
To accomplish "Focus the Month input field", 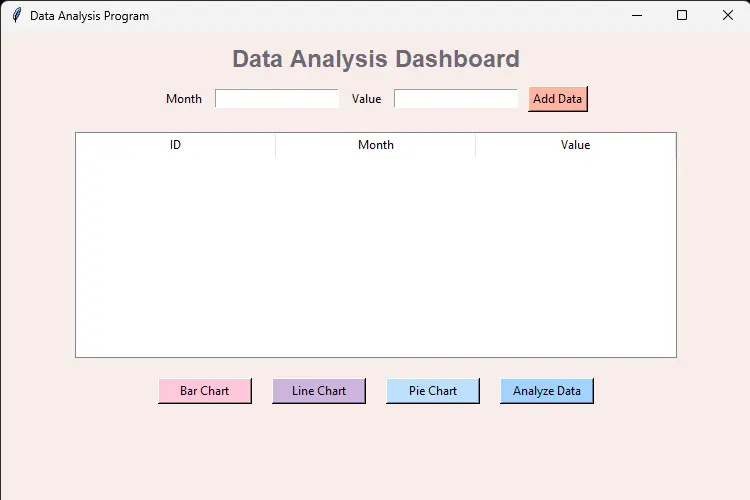I will [277, 99].
